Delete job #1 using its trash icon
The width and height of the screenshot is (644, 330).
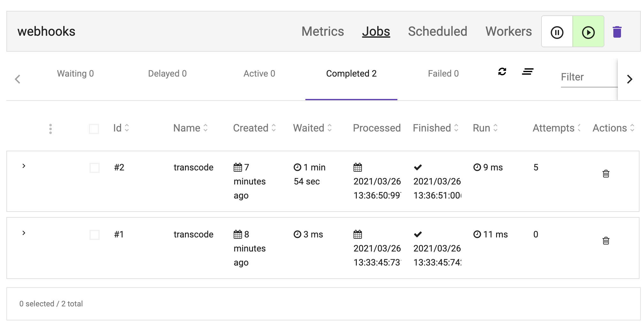click(x=606, y=241)
